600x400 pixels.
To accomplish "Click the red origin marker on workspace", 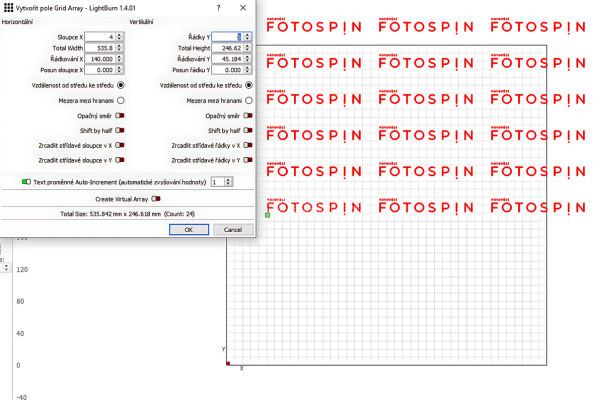I will pyautogui.click(x=228, y=364).
